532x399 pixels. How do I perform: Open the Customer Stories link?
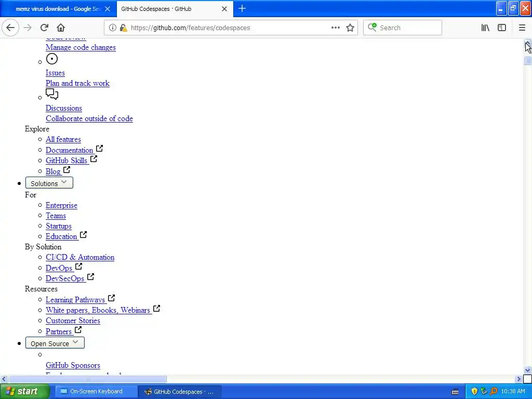point(73,321)
